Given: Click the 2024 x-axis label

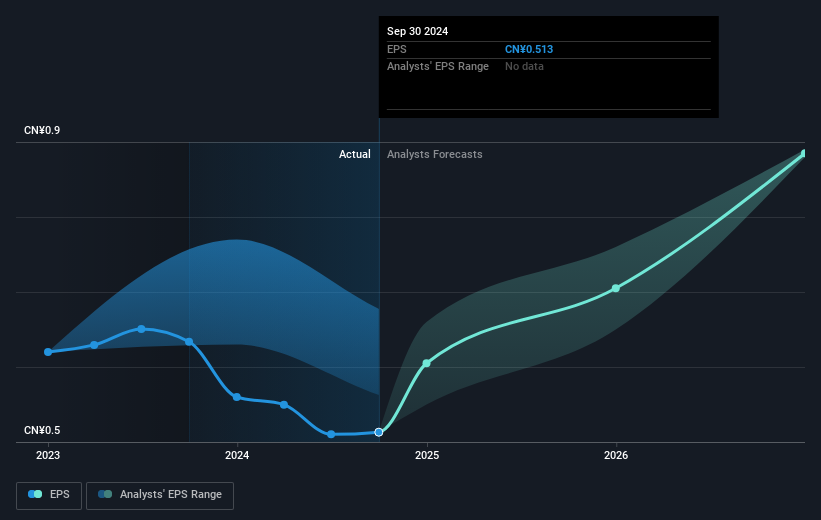Looking at the screenshot, I should [237, 455].
